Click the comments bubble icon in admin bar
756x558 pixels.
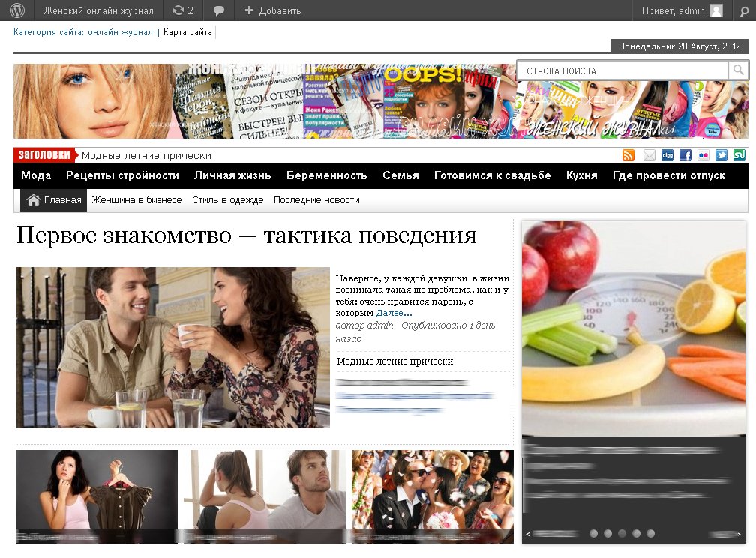pyautogui.click(x=219, y=10)
